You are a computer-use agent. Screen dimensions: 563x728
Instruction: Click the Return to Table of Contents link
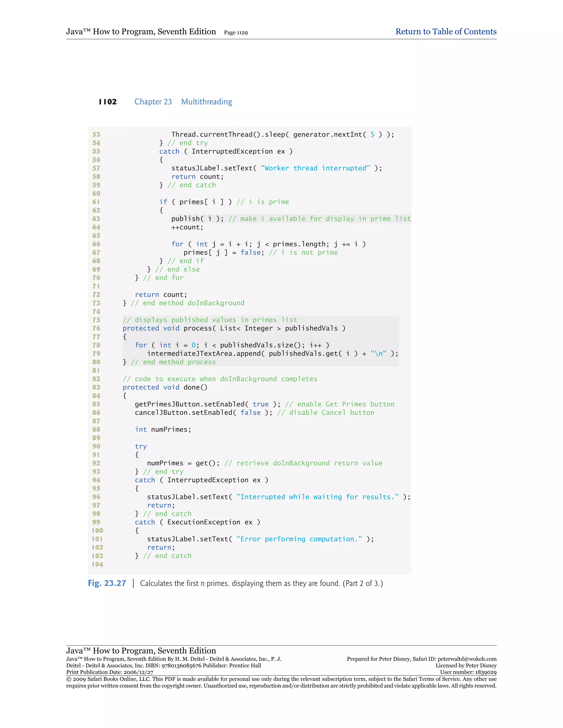tap(446, 32)
